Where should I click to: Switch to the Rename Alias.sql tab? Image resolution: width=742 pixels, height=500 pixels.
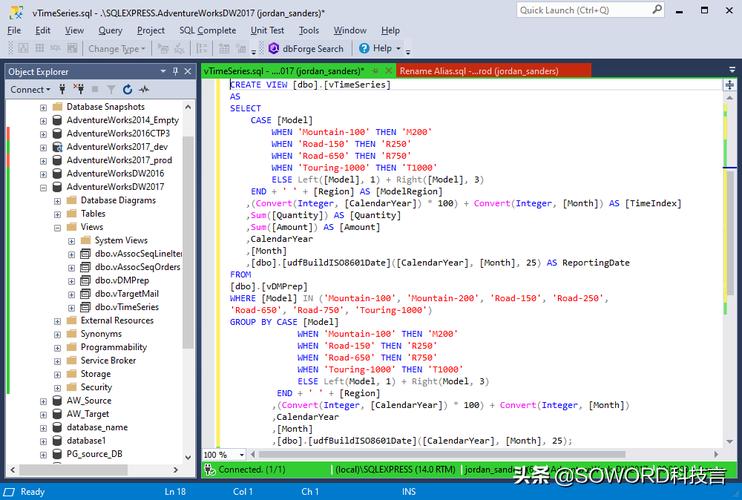[478, 71]
